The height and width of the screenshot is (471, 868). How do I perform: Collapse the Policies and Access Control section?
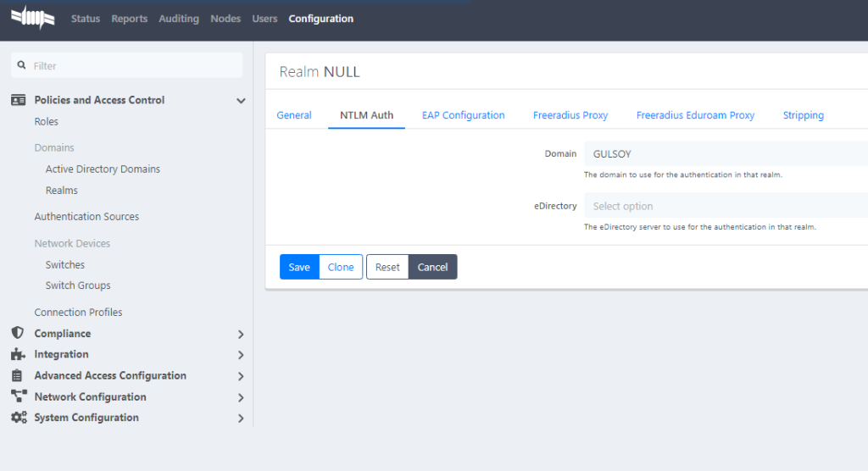[x=241, y=101]
